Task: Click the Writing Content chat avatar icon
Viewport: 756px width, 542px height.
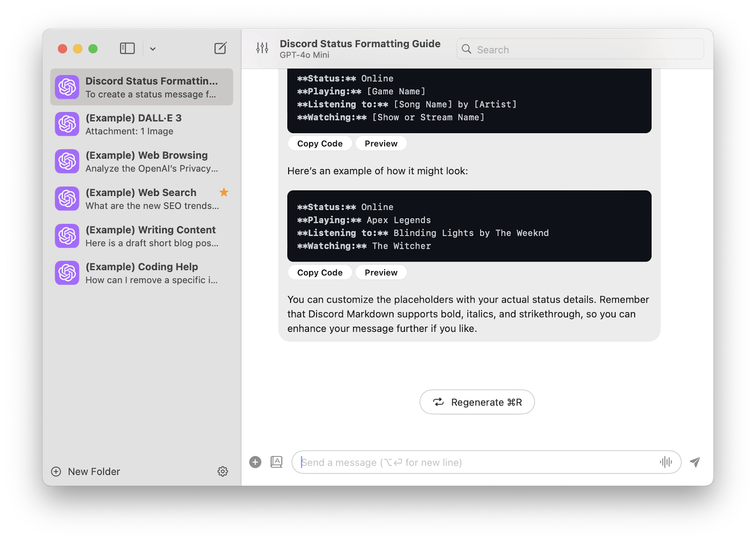Action: [67, 236]
